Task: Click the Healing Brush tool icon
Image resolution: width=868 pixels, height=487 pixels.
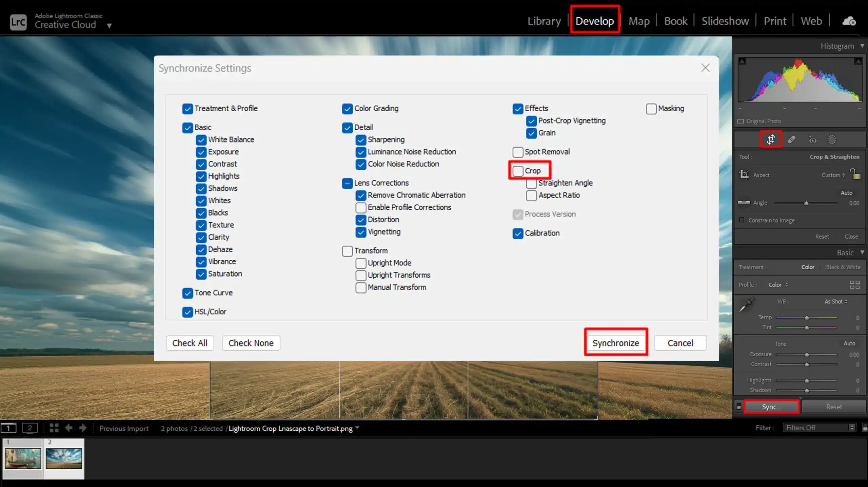Action: (x=791, y=139)
